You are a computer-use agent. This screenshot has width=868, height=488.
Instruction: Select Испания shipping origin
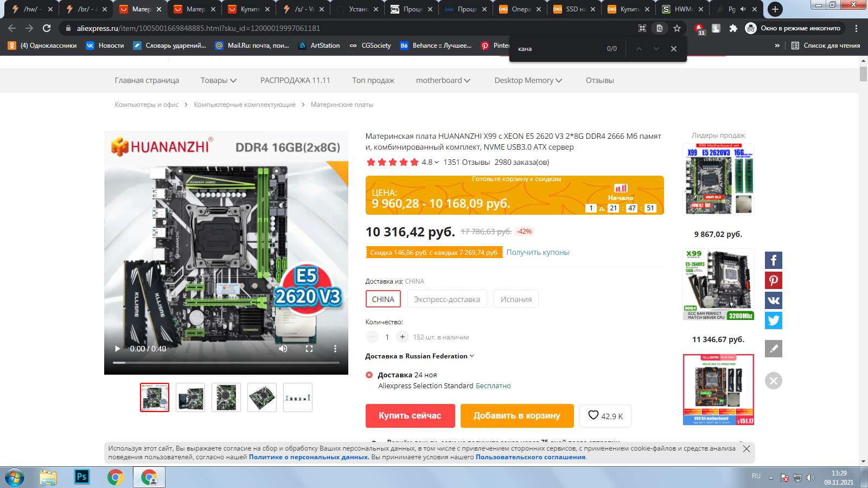coord(515,299)
